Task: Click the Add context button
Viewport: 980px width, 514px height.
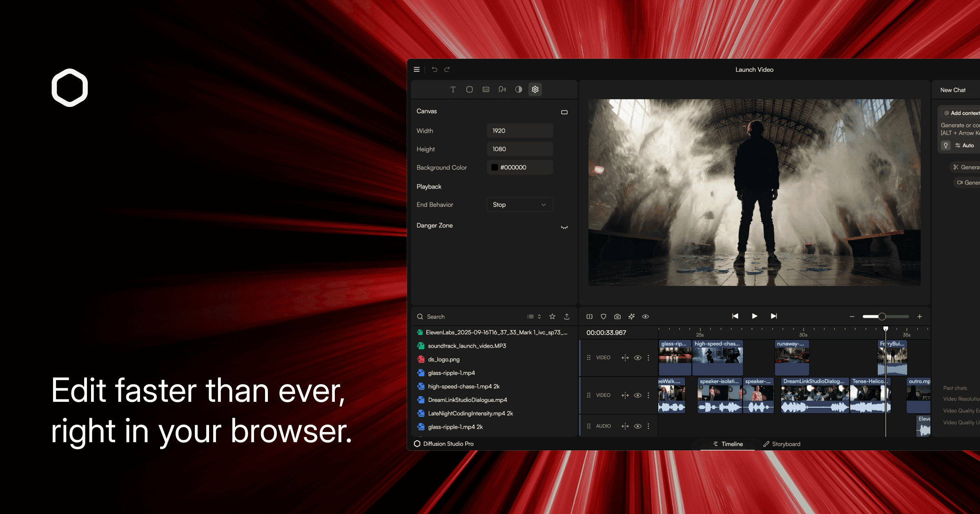Action: pyautogui.click(x=961, y=113)
